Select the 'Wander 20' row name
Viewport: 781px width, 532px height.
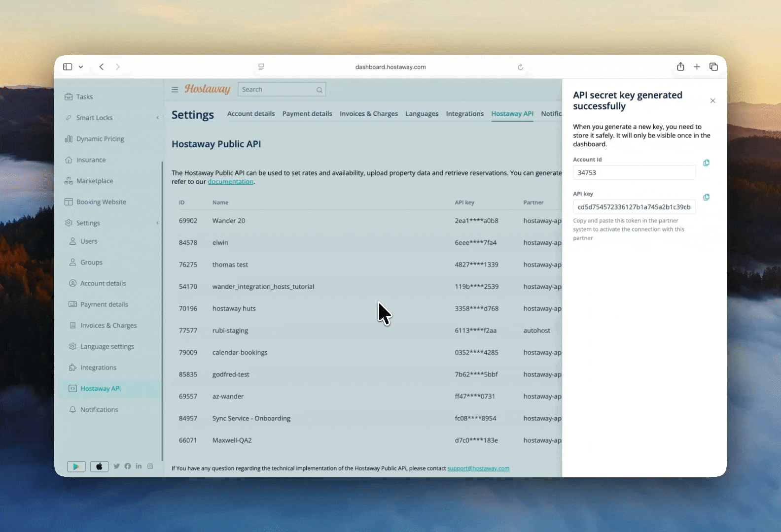tap(229, 221)
